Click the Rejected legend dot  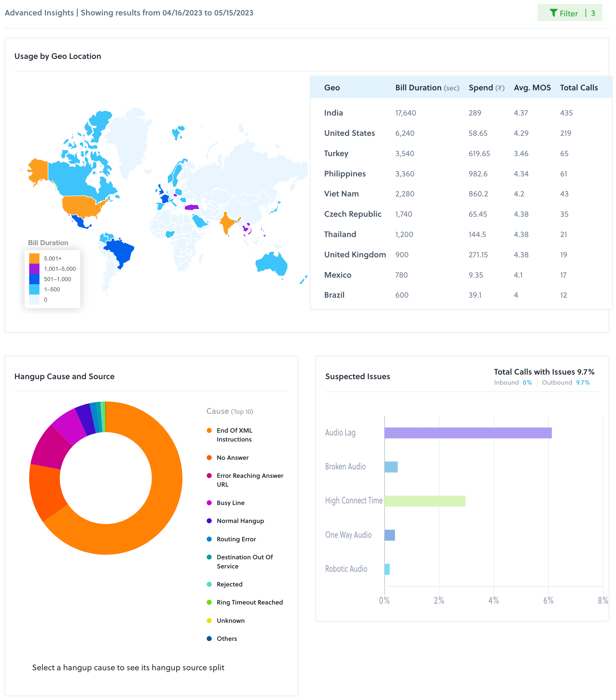209,584
